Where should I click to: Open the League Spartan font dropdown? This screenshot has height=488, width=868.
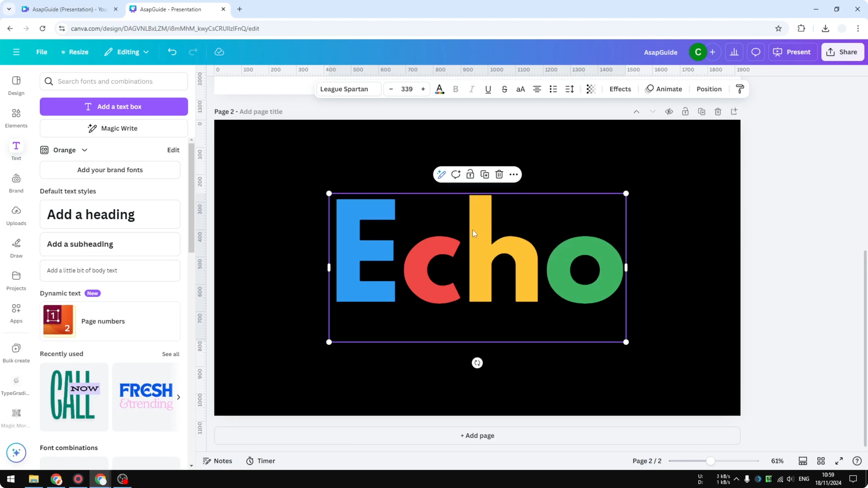348,89
